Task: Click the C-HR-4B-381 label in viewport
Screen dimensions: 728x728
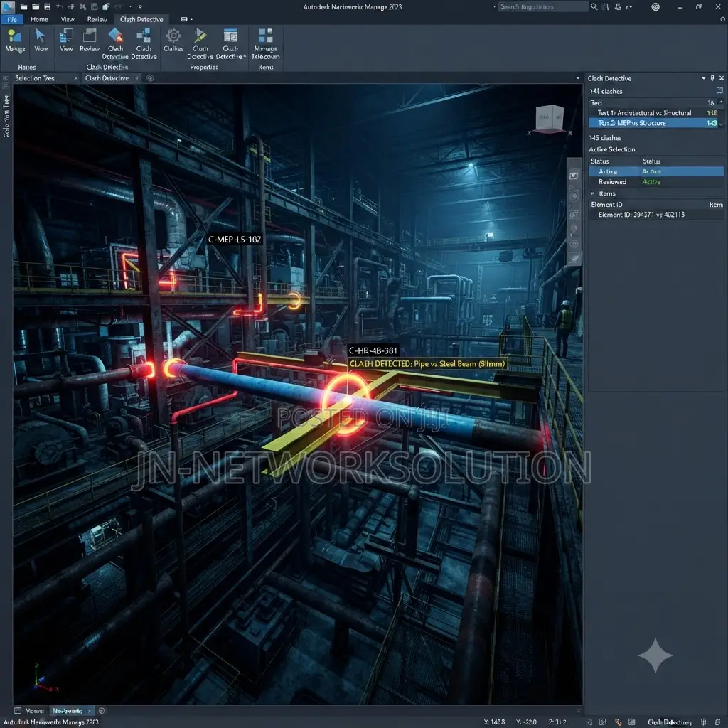Action: click(x=373, y=350)
